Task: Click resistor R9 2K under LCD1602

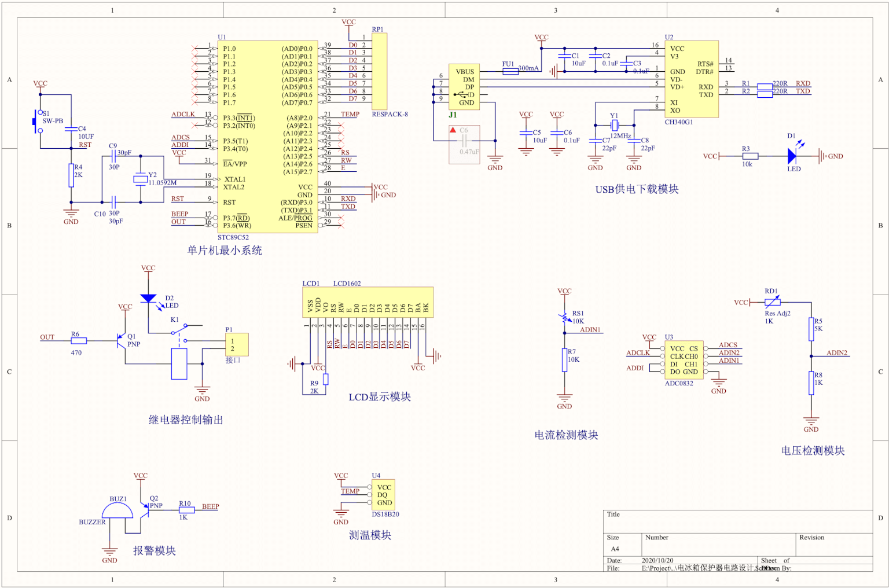Action: 326,380
